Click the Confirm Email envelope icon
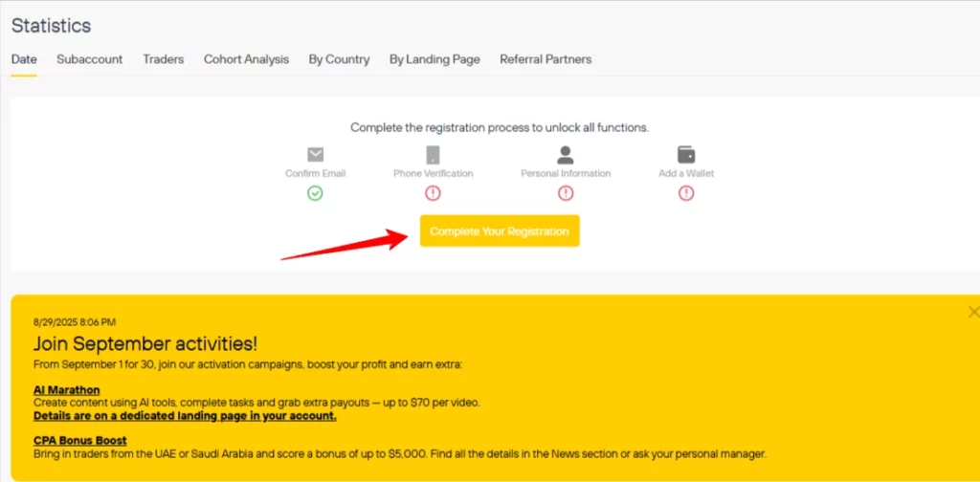Image resolution: width=980 pixels, height=482 pixels. 315,154
